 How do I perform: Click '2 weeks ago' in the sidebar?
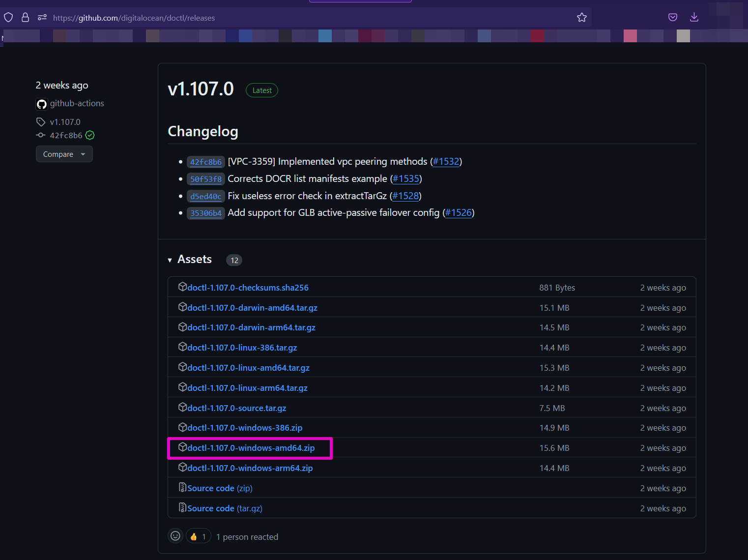62,85
